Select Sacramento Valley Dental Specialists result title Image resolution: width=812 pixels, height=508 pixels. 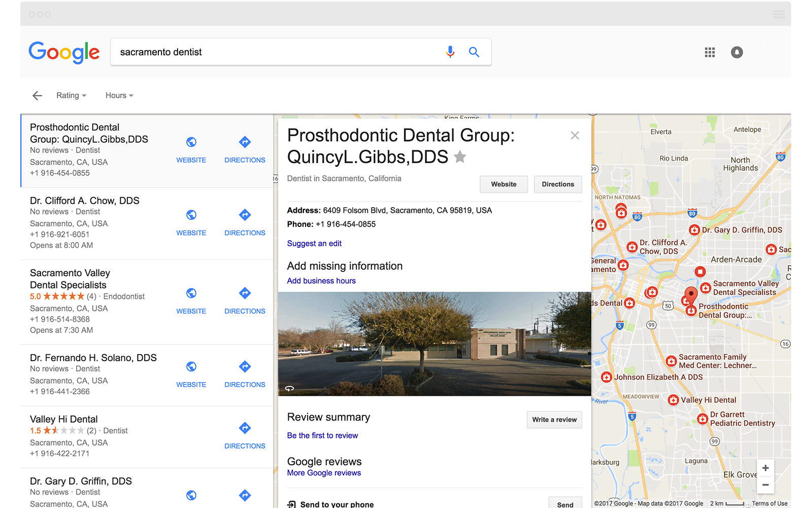tap(70, 279)
